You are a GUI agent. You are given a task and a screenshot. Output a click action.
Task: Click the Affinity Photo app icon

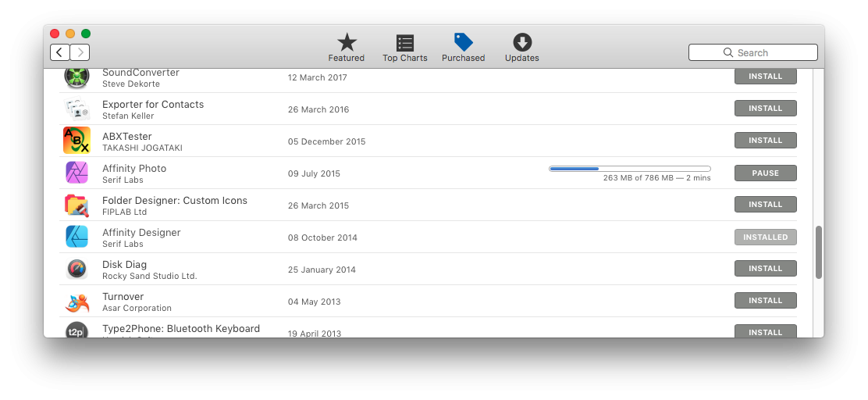[x=76, y=173]
